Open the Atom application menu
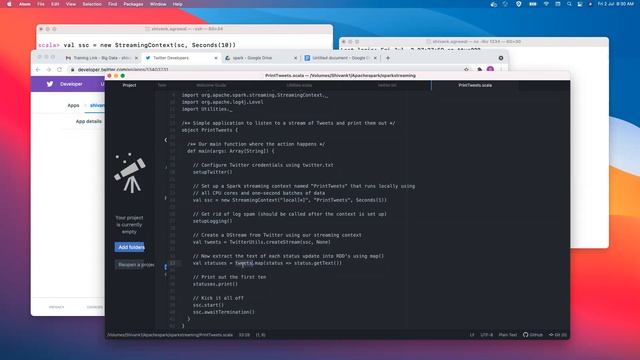The image size is (640, 360). point(25,4)
